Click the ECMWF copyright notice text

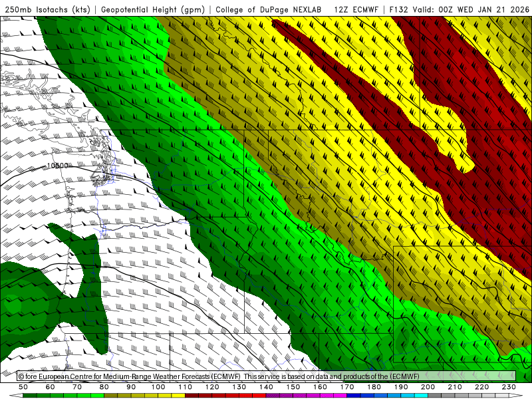[x=219, y=376]
